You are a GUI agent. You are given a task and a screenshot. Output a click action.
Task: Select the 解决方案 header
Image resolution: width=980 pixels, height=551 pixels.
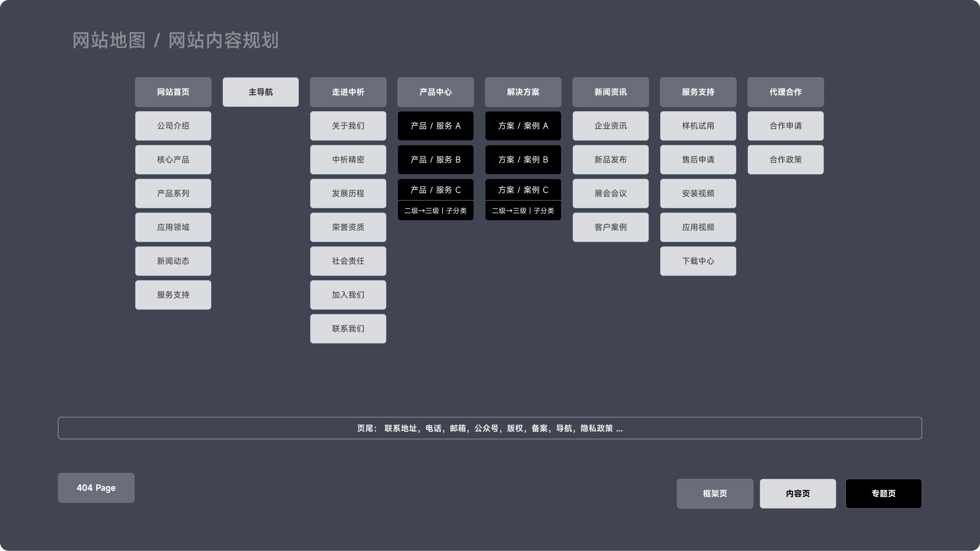523,92
